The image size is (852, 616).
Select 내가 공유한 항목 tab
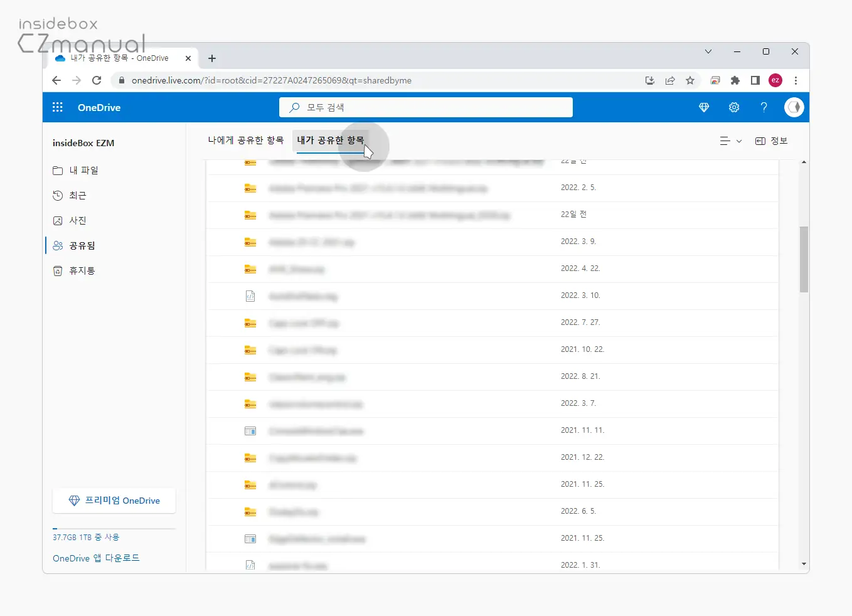[x=330, y=141]
